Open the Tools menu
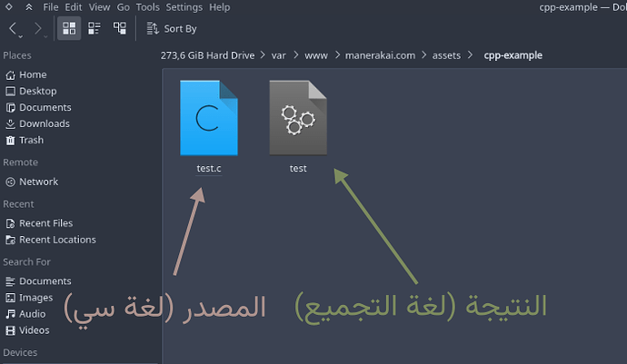 [x=147, y=7]
